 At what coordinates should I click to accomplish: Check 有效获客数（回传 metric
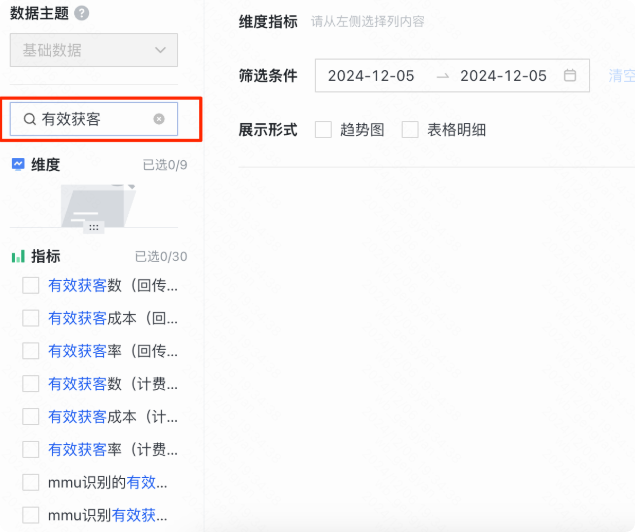[30, 285]
